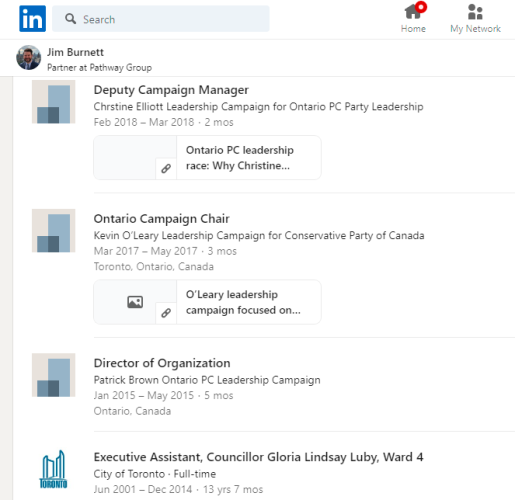Click the search magnifier icon
The width and height of the screenshot is (515, 500).
pos(70,19)
